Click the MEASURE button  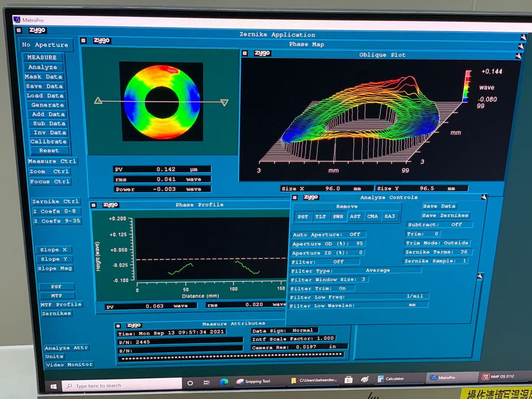[x=42, y=57]
